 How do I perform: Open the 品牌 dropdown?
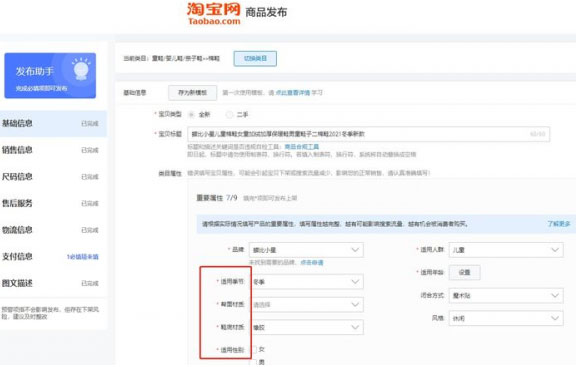306,250
